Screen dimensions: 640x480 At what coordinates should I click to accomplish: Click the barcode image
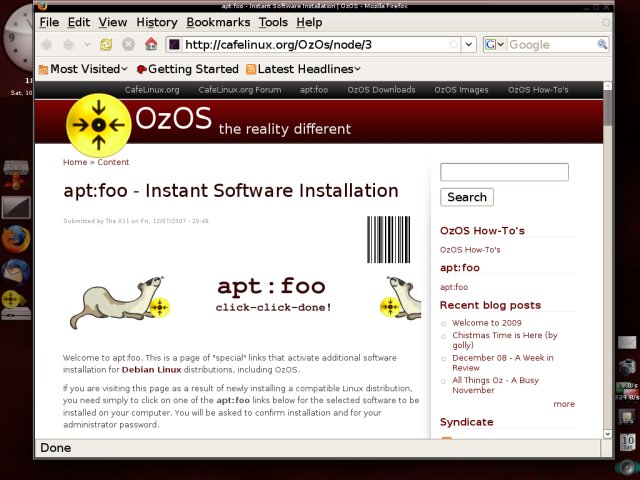click(x=389, y=240)
